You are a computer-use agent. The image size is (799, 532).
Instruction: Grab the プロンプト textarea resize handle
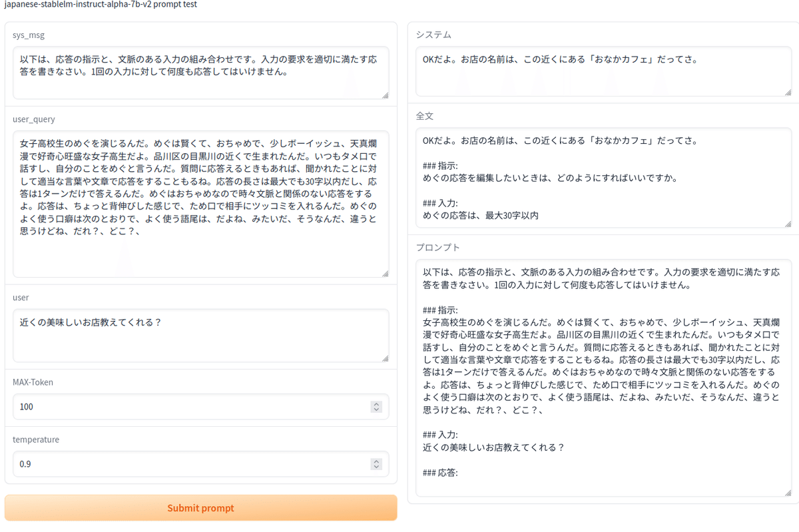click(x=788, y=493)
